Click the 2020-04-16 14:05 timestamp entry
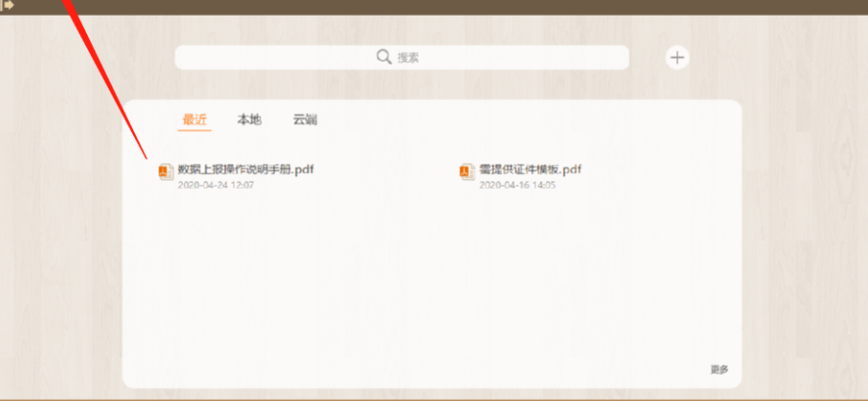This screenshot has height=401, width=868. coord(517,185)
